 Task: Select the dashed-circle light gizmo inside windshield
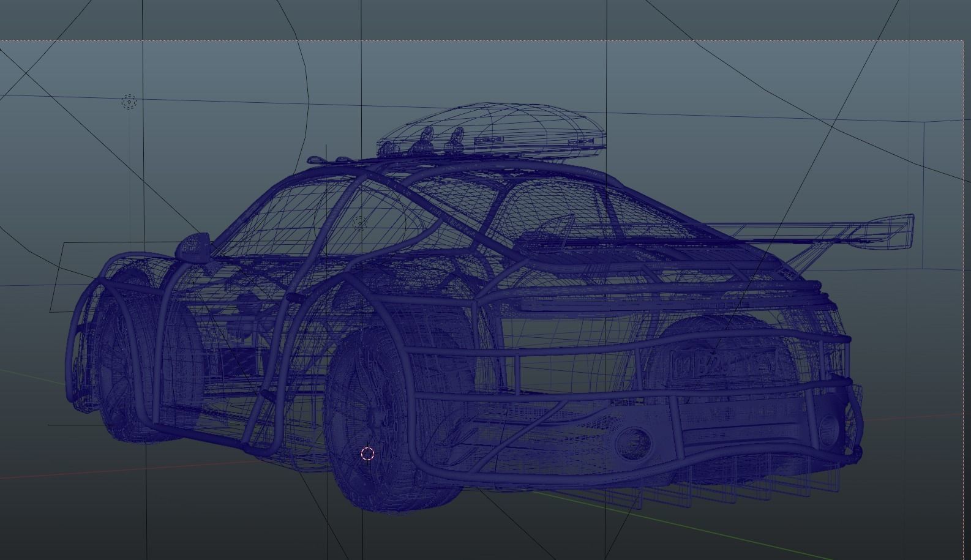coord(360,222)
